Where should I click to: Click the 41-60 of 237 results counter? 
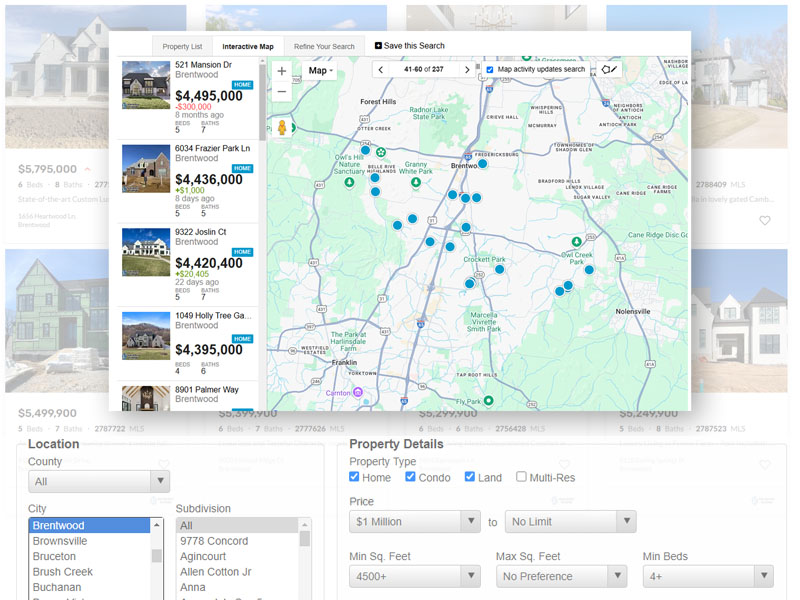pyautogui.click(x=423, y=69)
